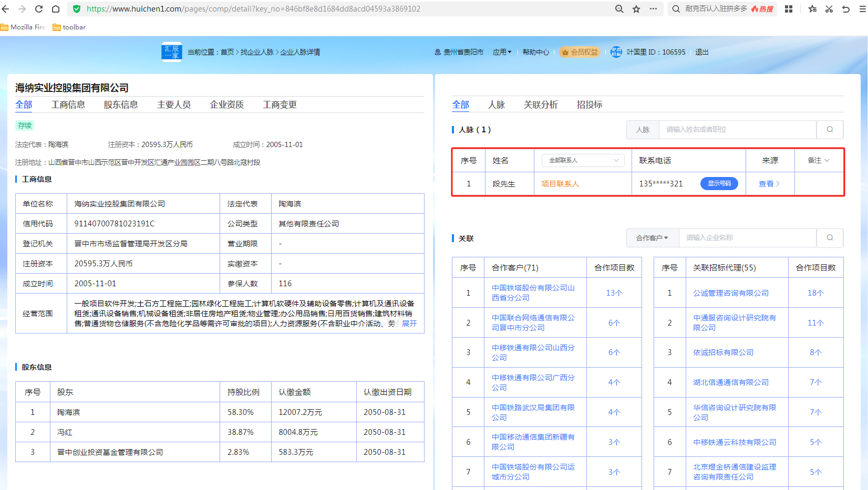Image resolution: width=868 pixels, height=490 pixels.
Task: Expand the 应用 dropdown menu
Action: 502,52
